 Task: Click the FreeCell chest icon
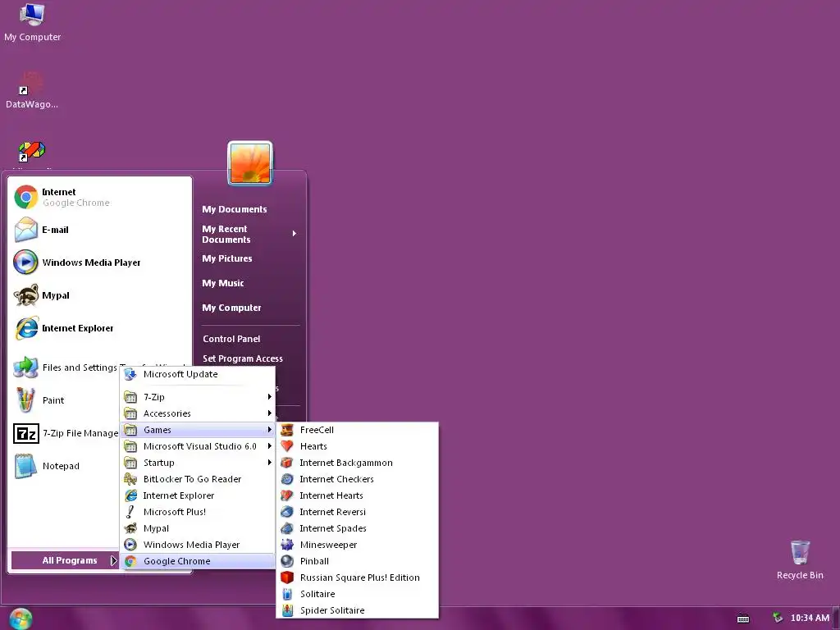pyautogui.click(x=287, y=430)
